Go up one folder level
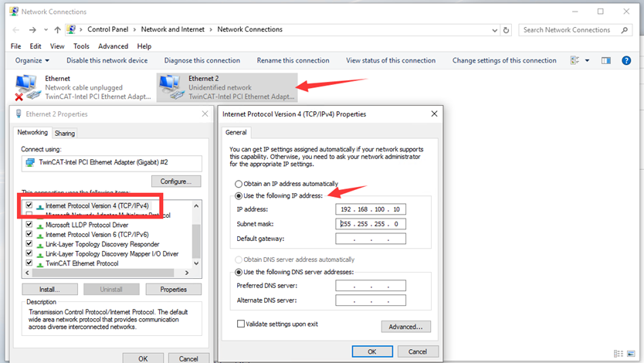This screenshot has height=363, width=644. pos(57,29)
